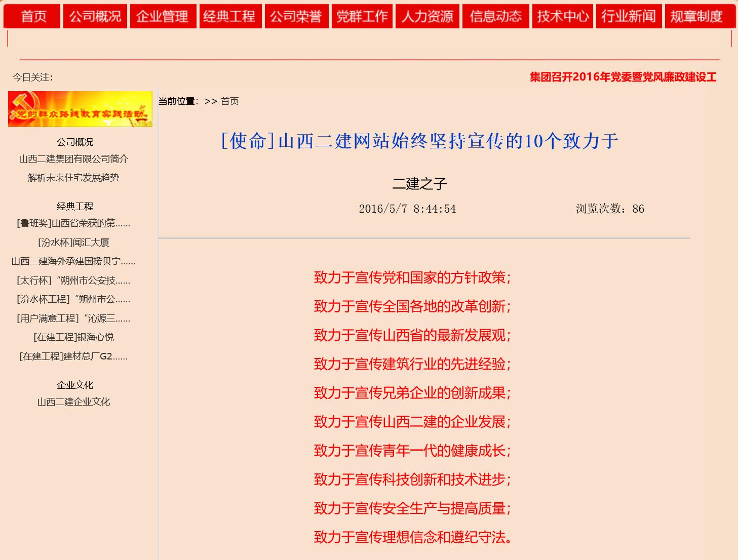Open the 解析未来住宅发展趋势 article link

click(x=73, y=178)
